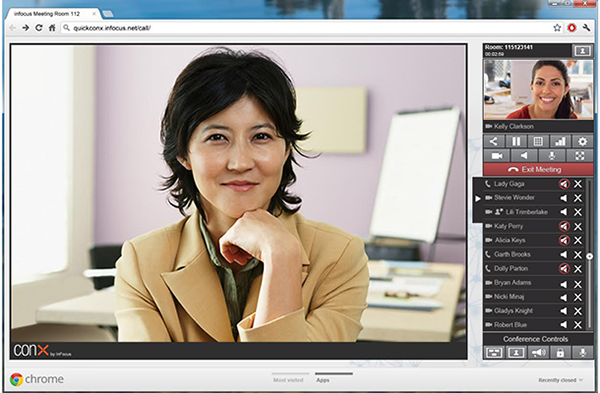
Task: Bookmark this page with the star
Action: tap(557, 28)
